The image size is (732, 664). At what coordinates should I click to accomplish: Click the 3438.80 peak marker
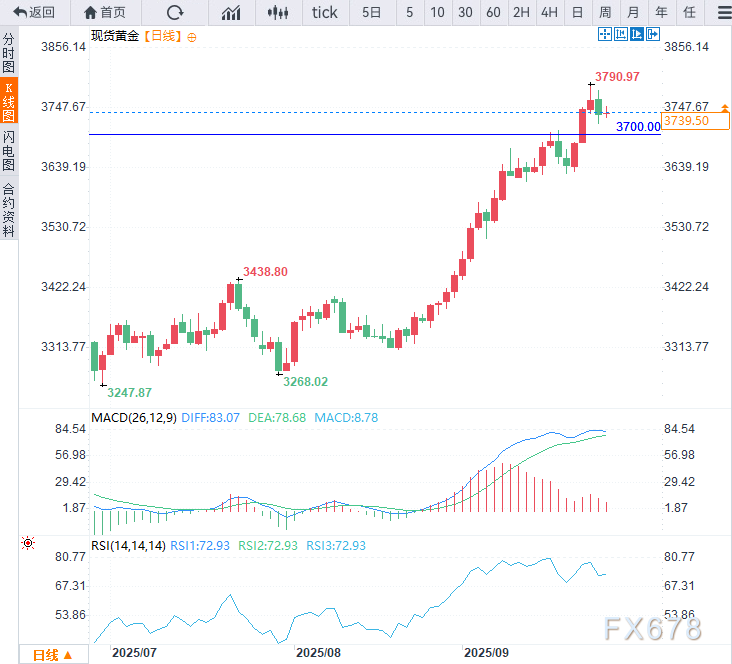point(265,272)
